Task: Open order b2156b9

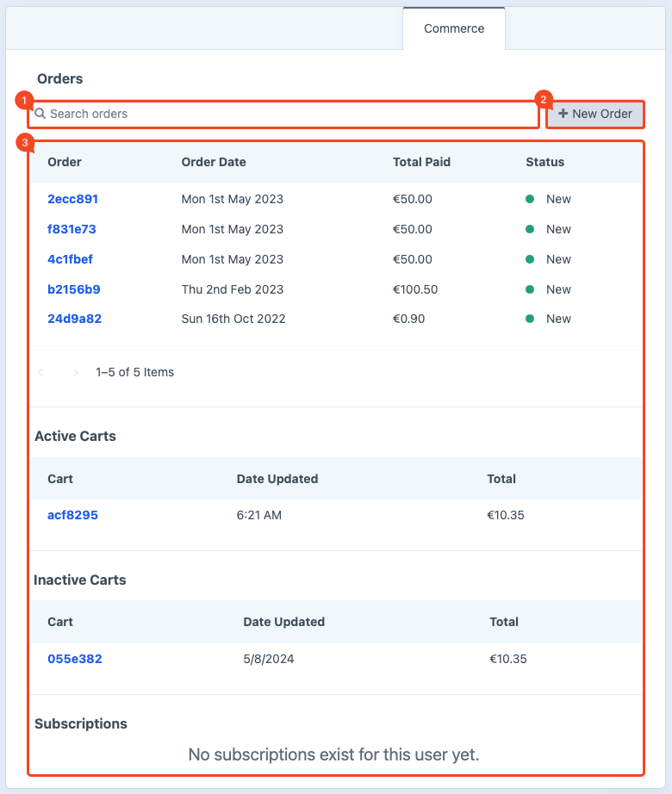Action: 73,289
